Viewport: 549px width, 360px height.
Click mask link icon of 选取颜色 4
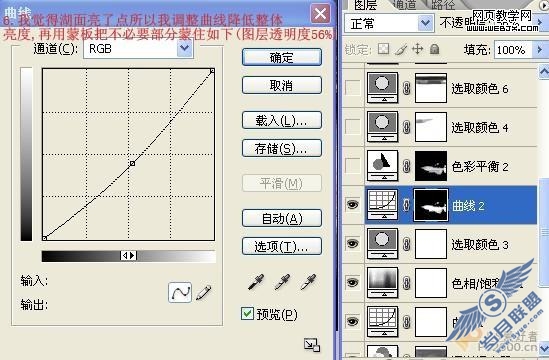[406, 127]
